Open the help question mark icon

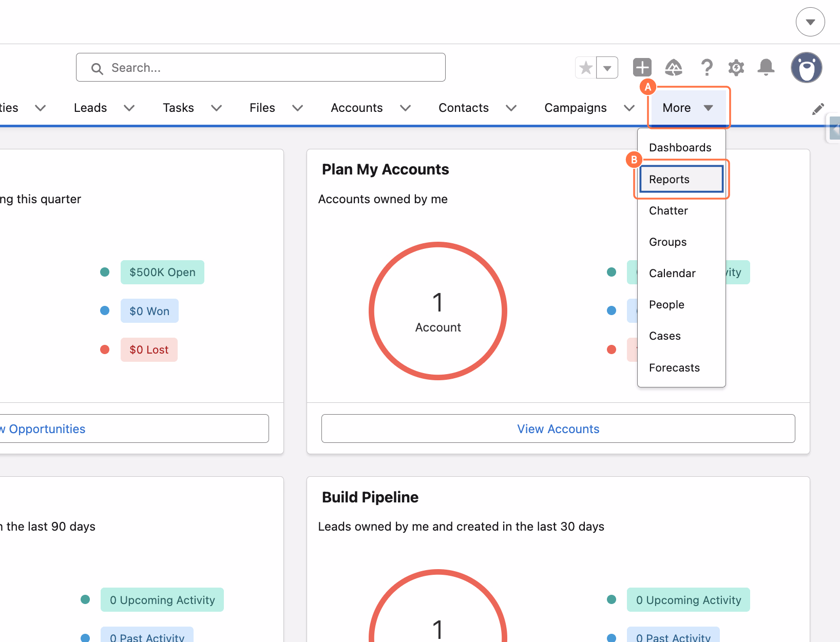coord(707,67)
